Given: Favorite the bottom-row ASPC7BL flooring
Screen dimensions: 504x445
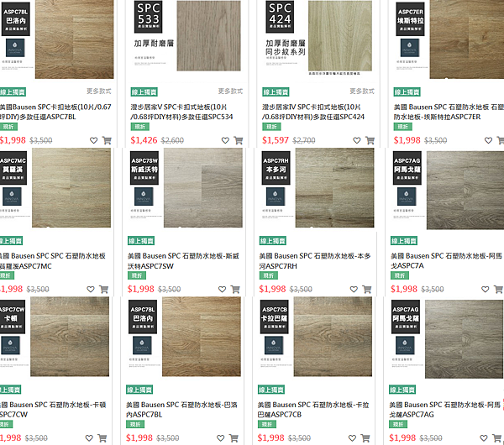Looking at the screenshot, I should pyautogui.click(x=220, y=438).
